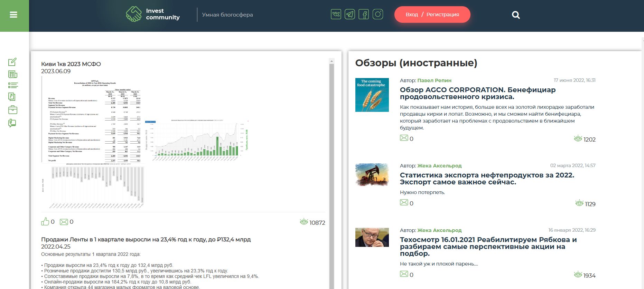Click Основные результаты 1 квартала 2022 года line
644x289 pixels.
(91, 254)
